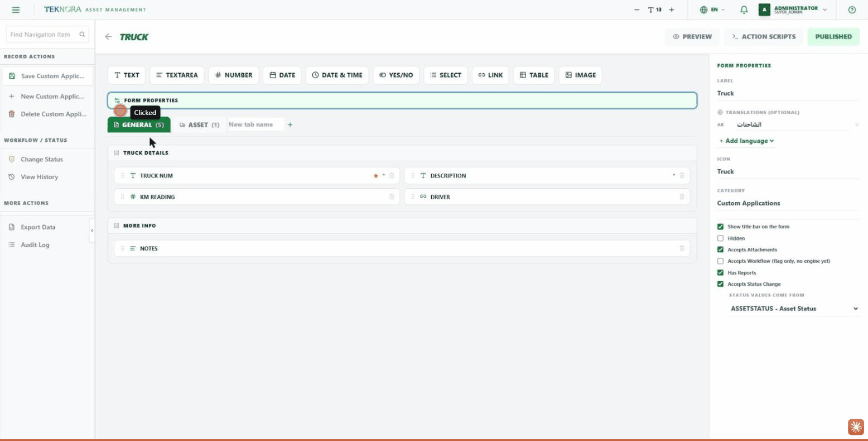Toggle Accepts Status Change checkbox
The height and width of the screenshot is (441, 868).
click(720, 284)
